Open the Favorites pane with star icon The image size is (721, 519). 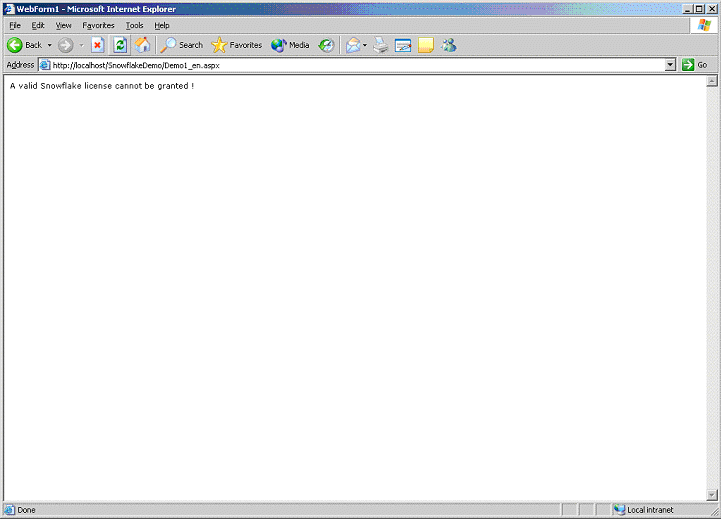pos(236,45)
